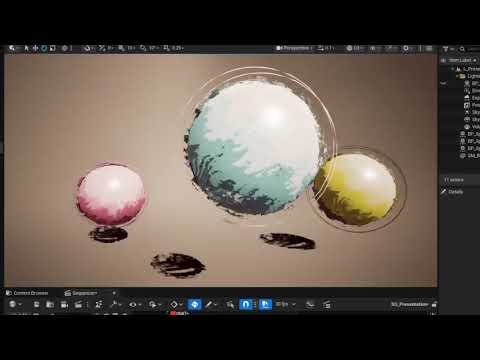480x360 pixels.
Task: Click the 11 actors count text
Action: [454, 180]
